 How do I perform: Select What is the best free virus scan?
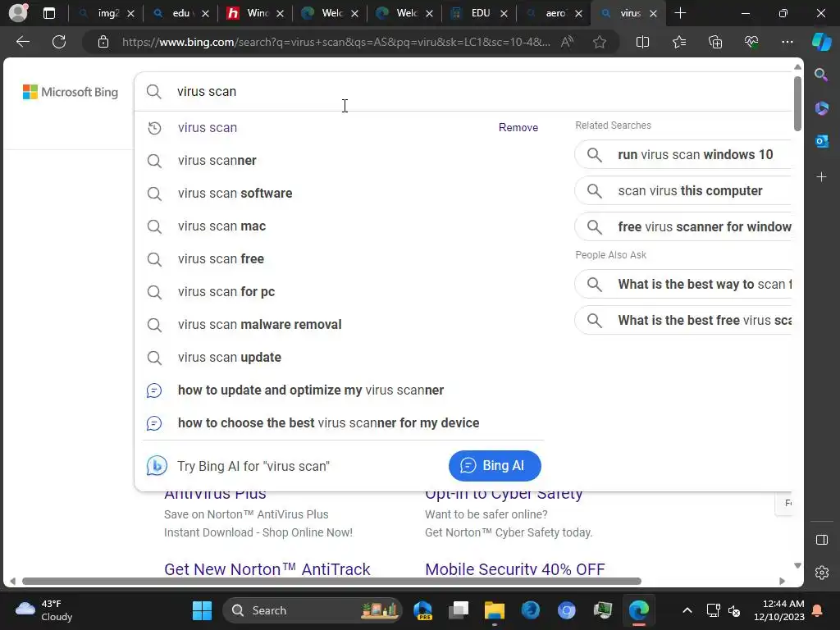point(683,321)
